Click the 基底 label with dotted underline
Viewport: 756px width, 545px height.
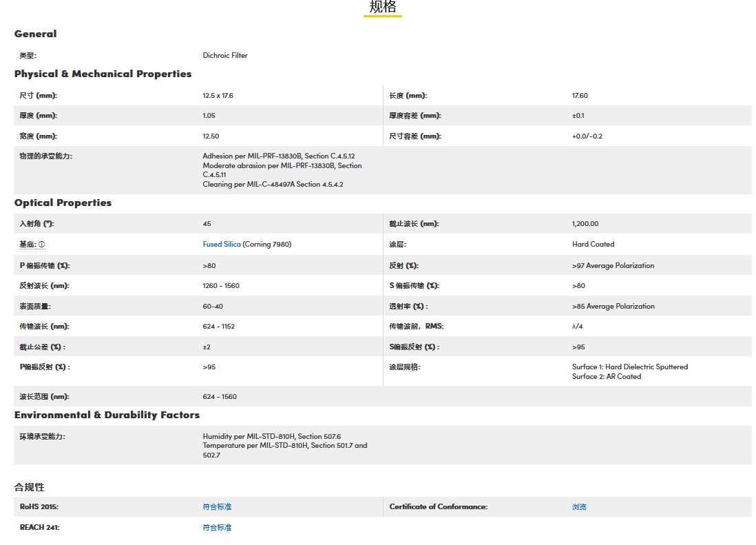pyautogui.click(x=28, y=245)
